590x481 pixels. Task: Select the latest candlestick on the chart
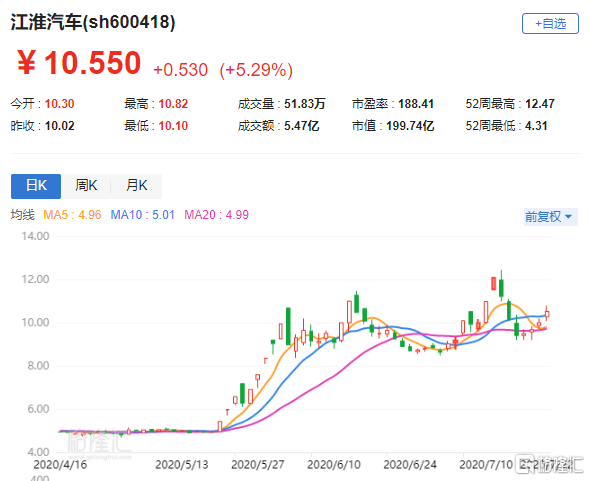(x=547, y=314)
